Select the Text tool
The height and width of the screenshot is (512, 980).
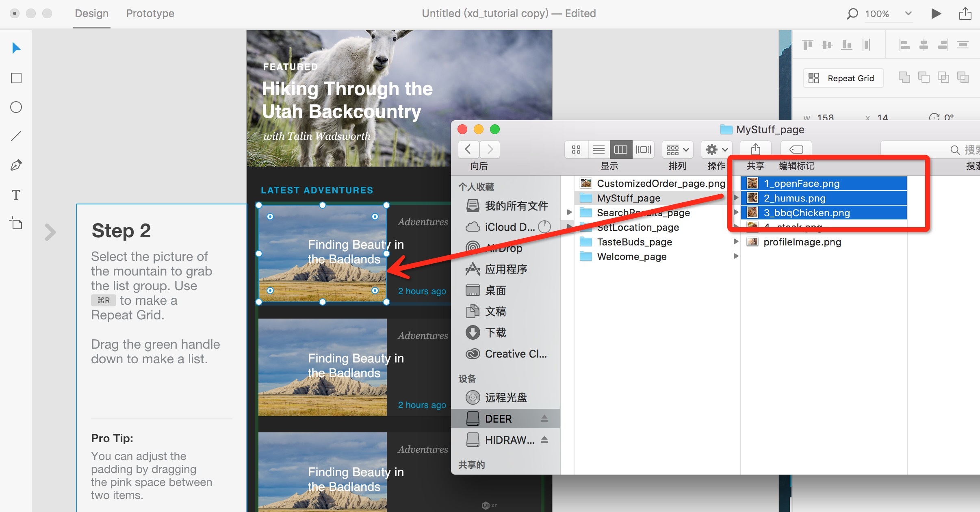[16, 195]
